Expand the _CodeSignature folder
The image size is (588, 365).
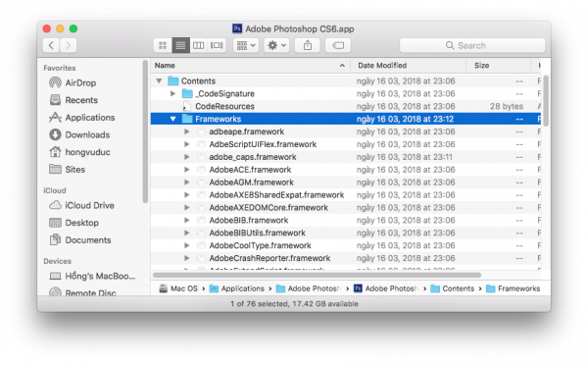point(172,93)
